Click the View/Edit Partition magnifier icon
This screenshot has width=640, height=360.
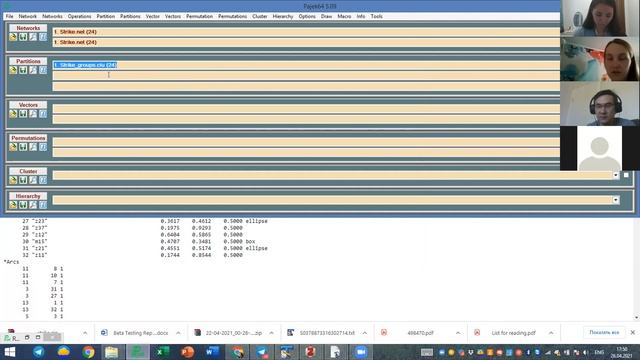pyautogui.click(x=33, y=70)
